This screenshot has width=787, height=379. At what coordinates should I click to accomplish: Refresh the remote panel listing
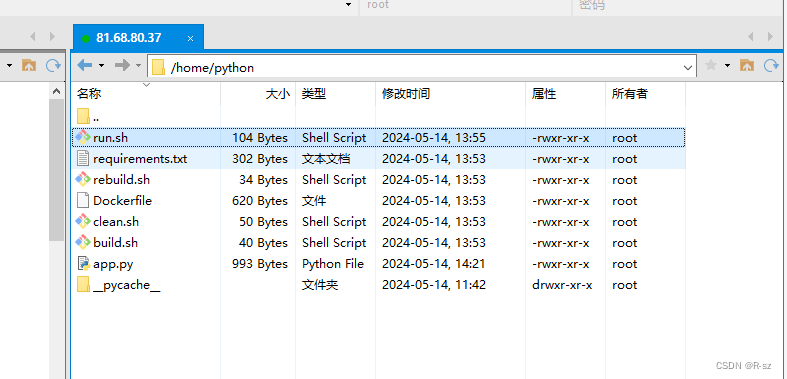[771, 65]
